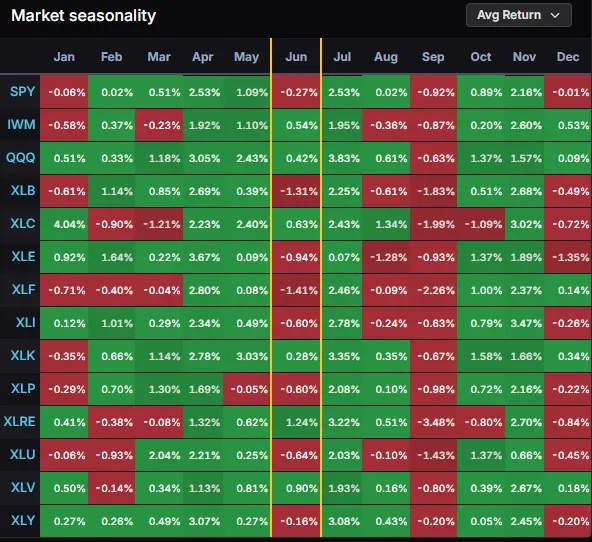The image size is (592, 542).
Task: Click SPY June cell showing -0.27%
Action: [296, 92]
